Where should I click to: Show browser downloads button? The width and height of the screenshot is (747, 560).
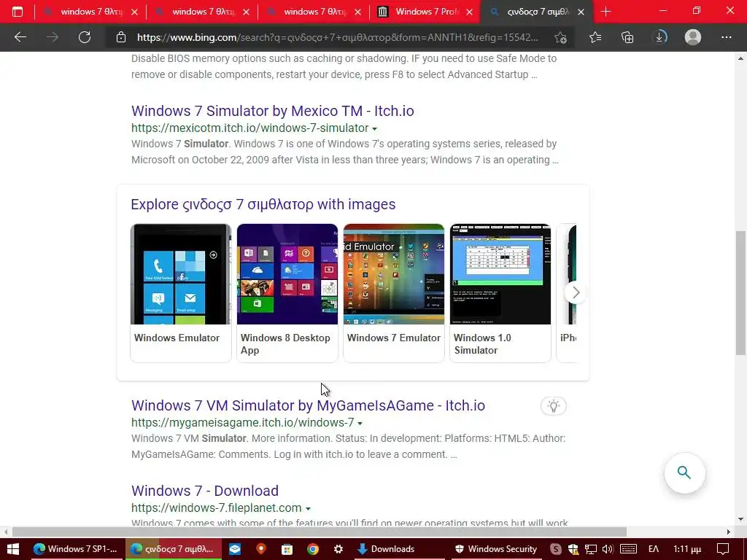pos(659,37)
